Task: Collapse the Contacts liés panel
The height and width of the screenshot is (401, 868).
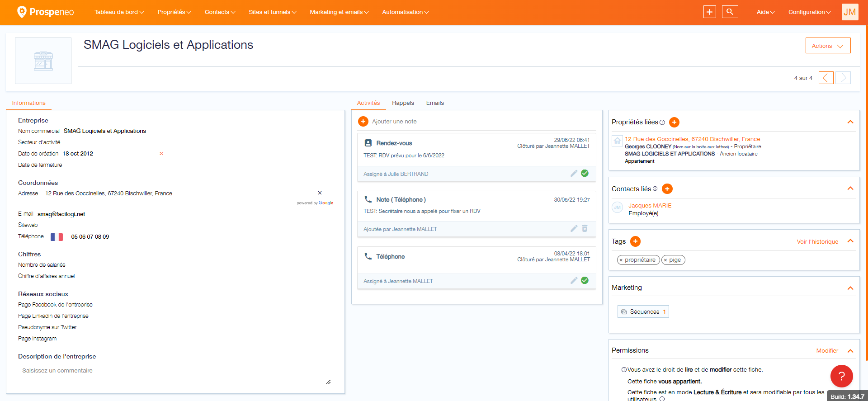Action: 850,189
